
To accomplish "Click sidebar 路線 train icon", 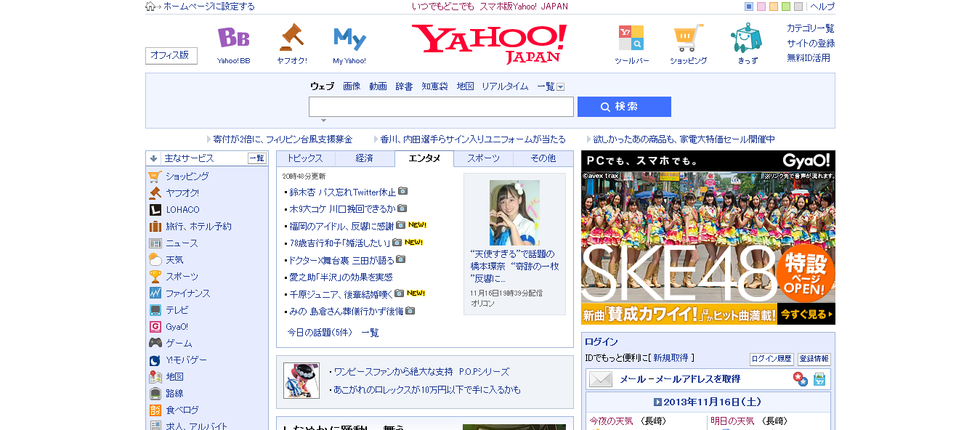I will click(x=155, y=394).
